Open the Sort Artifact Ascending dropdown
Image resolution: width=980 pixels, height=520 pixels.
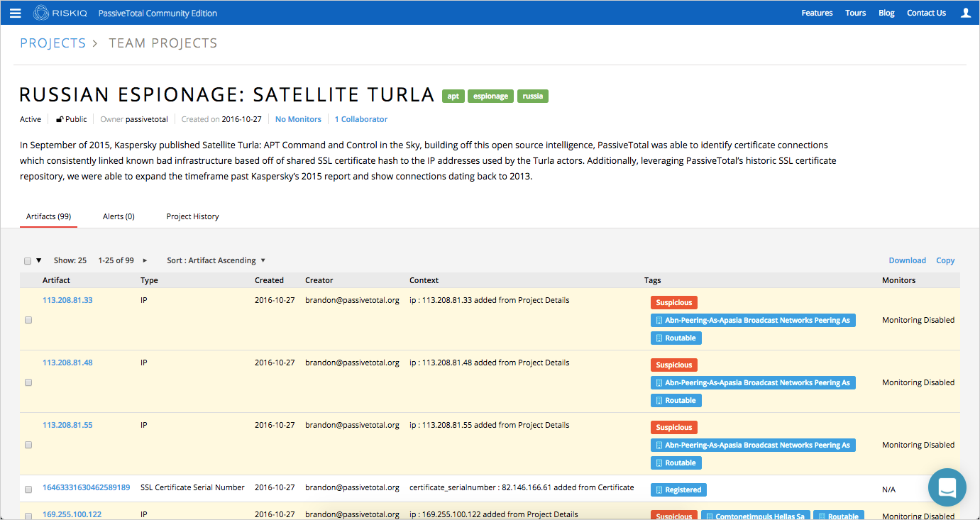[x=216, y=260]
